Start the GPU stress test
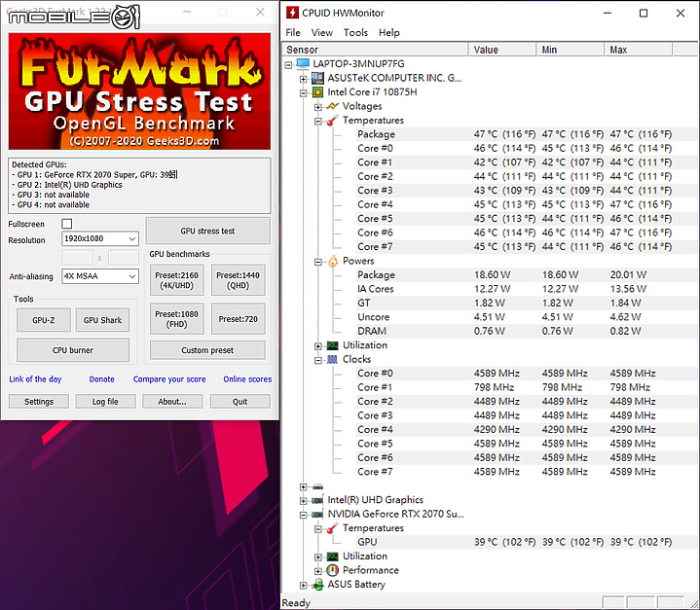Viewport: 700px width, 610px height. pyautogui.click(x=207, y=231)
